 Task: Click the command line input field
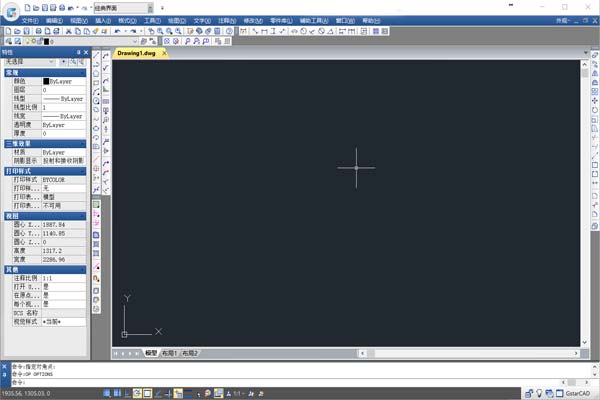(x=300, y=382)
